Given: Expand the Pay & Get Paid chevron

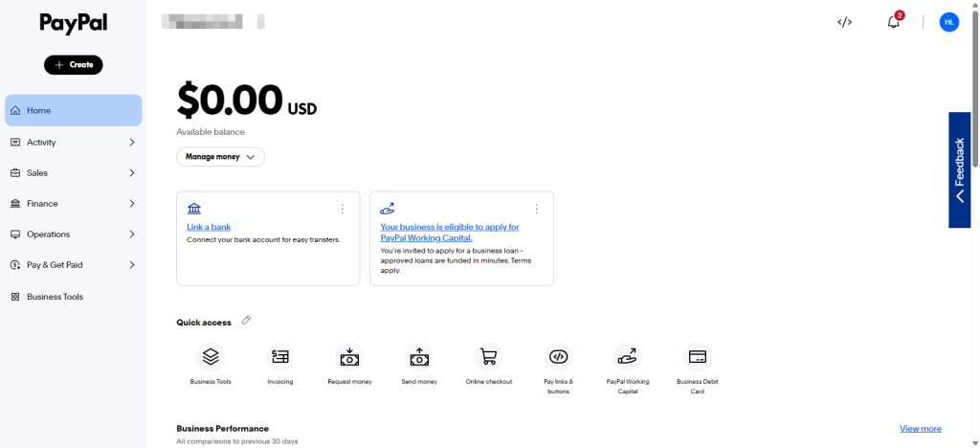Looking at the screenshot, I should tap(132, 265).
